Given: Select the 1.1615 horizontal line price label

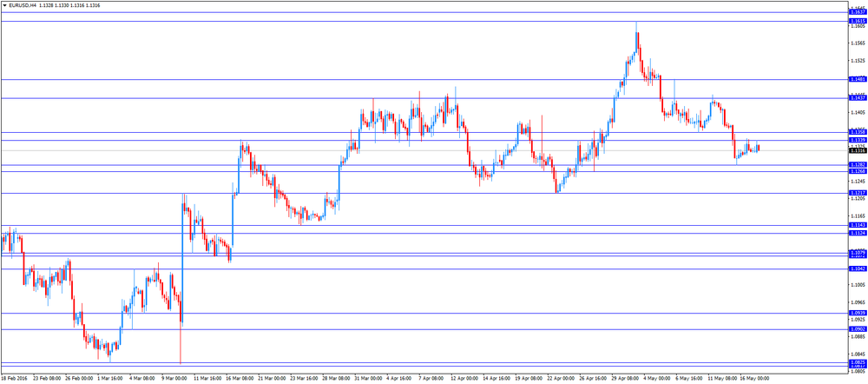Looking at the screenshot, I should (857, 21).
